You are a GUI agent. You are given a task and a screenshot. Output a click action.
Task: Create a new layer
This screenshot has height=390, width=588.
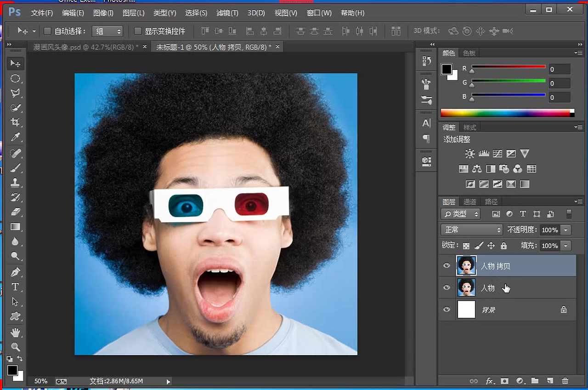[x=550, y=381]
